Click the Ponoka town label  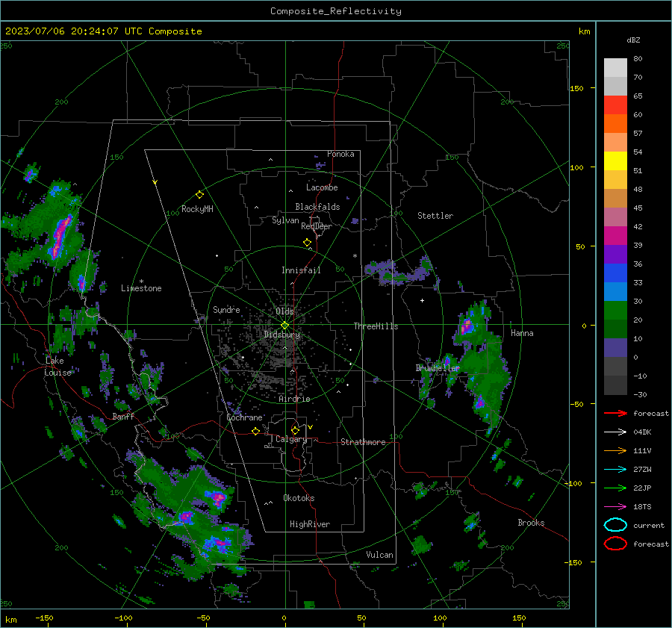point(340,154)
